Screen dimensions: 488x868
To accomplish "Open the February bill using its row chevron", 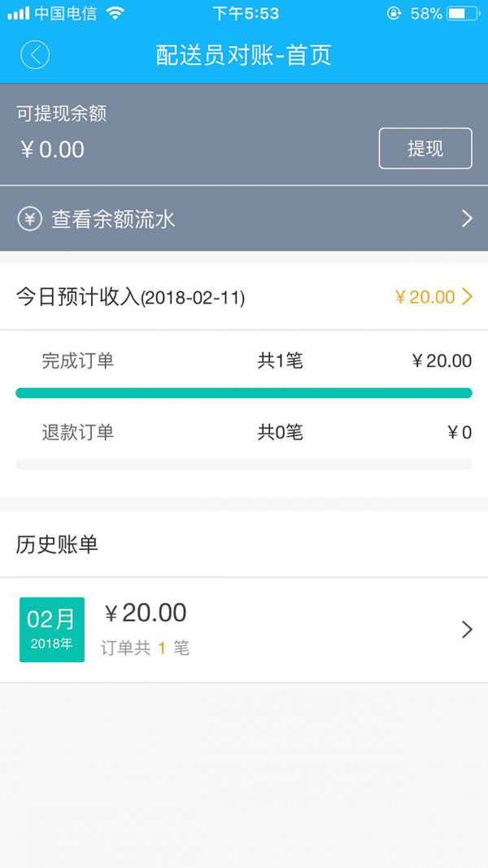I will (468, 629).
